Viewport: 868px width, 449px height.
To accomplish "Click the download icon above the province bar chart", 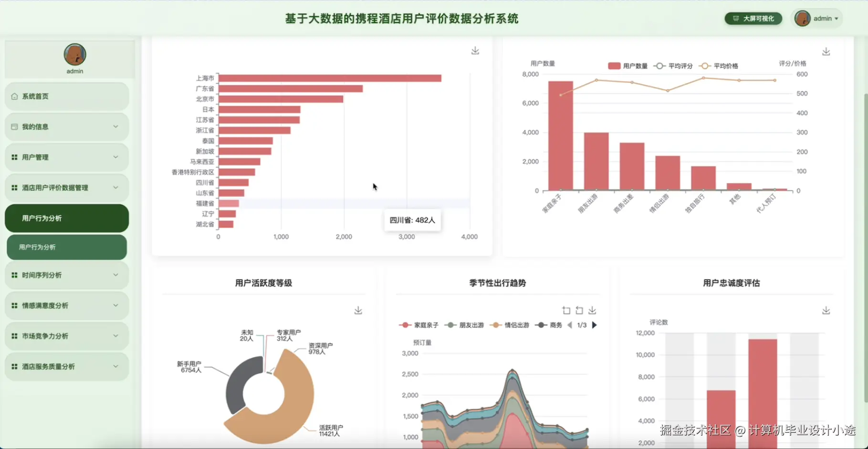I will [x=475, y=50].
